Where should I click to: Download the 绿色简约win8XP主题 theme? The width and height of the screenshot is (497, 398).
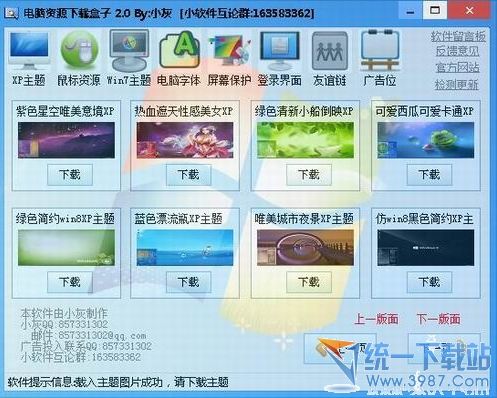pyautogui.click(x=70, y=282)
